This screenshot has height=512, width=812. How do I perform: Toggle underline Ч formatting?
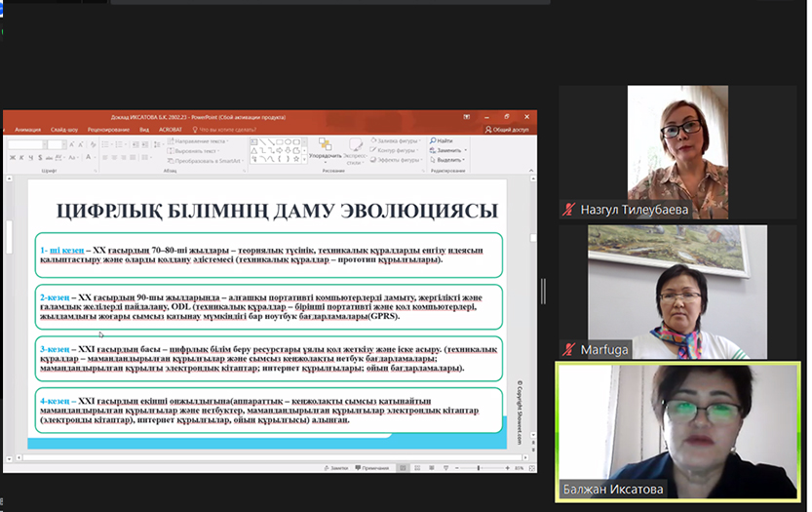(32, 157)
